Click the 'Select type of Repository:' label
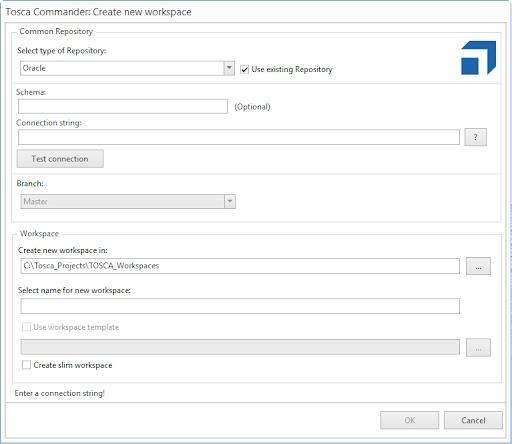 62,51
